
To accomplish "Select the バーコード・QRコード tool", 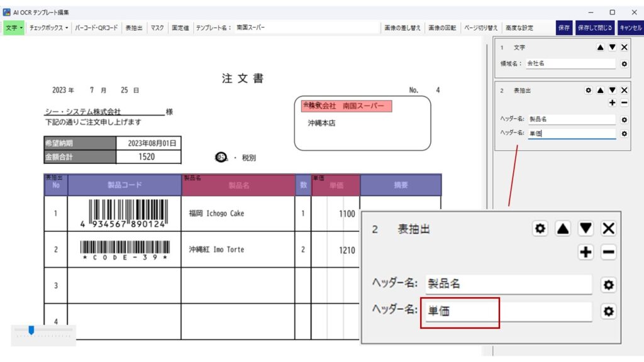I will [x=96, y=28].
